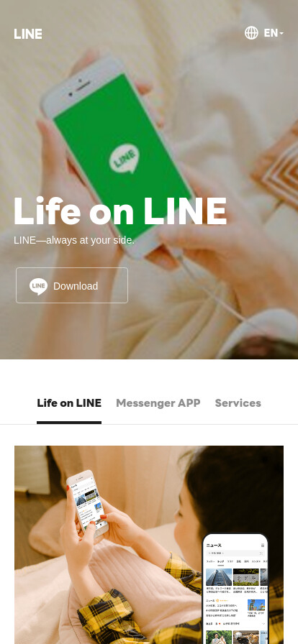Click the LINE speech bubble on green phone screen
Viewport: 298px width, 644px height.
click(124, 158)
